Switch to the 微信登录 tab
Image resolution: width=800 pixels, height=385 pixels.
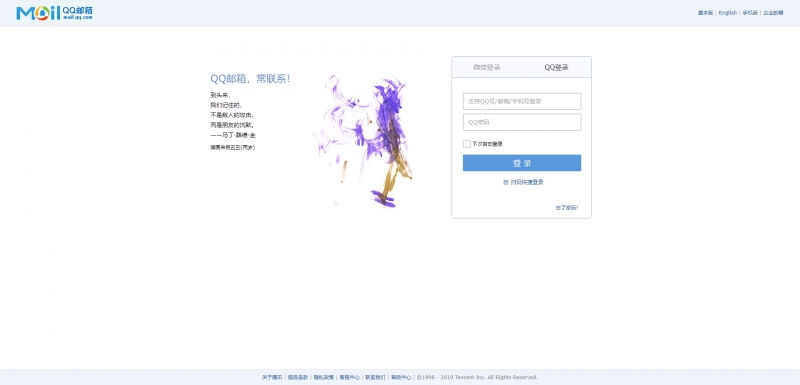click(x=486, y=67)
